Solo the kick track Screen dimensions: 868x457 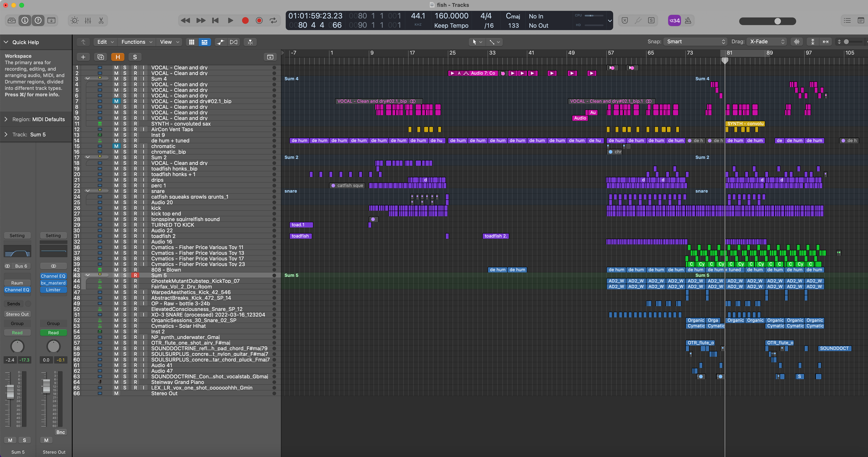tap(125, 208)
